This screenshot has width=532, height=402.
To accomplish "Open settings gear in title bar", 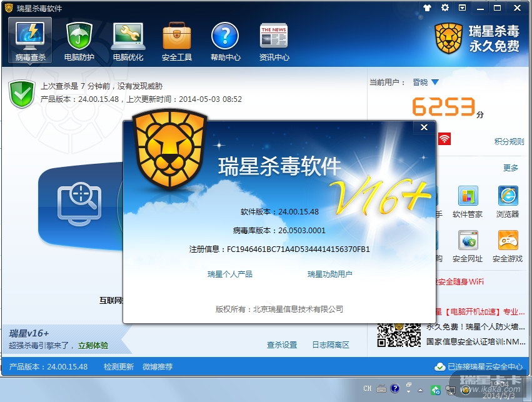I will coord(445,8).
